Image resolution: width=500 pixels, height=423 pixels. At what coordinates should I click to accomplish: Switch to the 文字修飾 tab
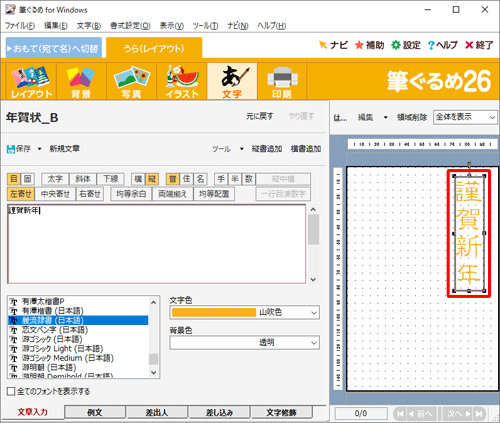click(x=282, y=412)
